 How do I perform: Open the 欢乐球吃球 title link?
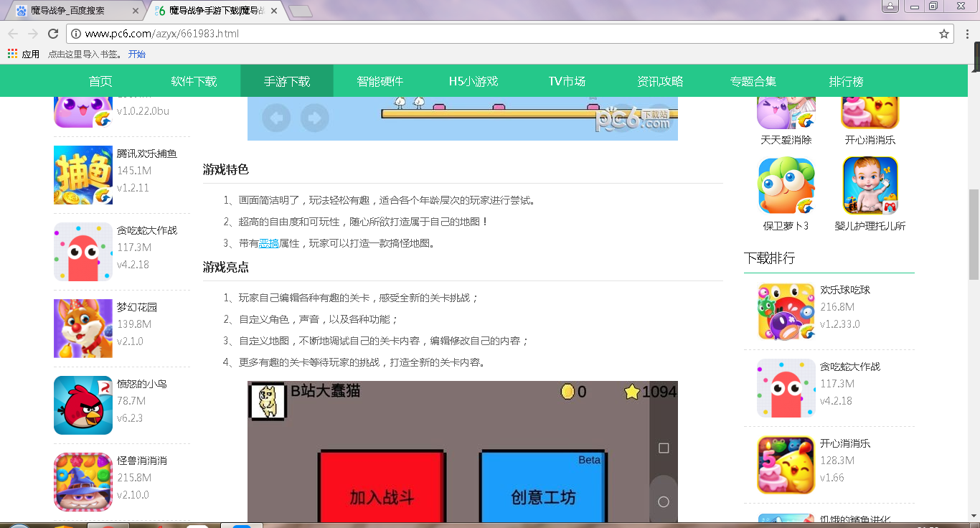(x=845, y=290)
